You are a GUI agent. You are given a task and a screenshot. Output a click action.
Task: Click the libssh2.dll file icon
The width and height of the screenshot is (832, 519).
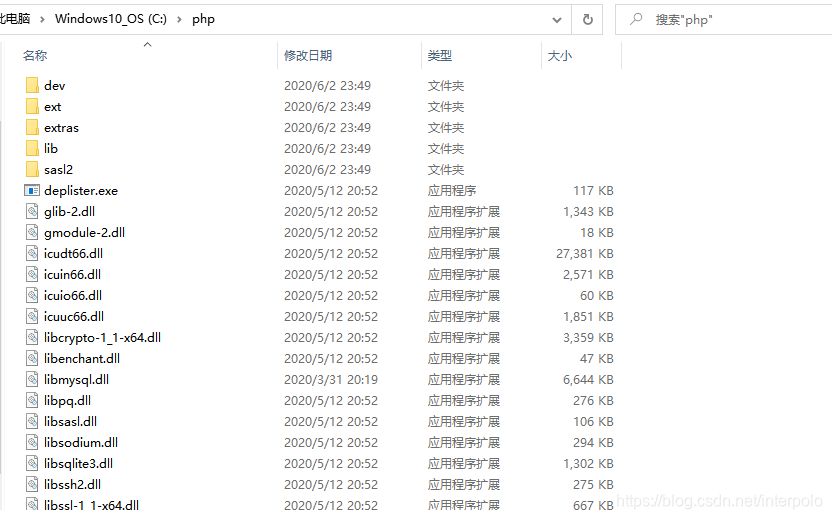click(x=32, y=485)
